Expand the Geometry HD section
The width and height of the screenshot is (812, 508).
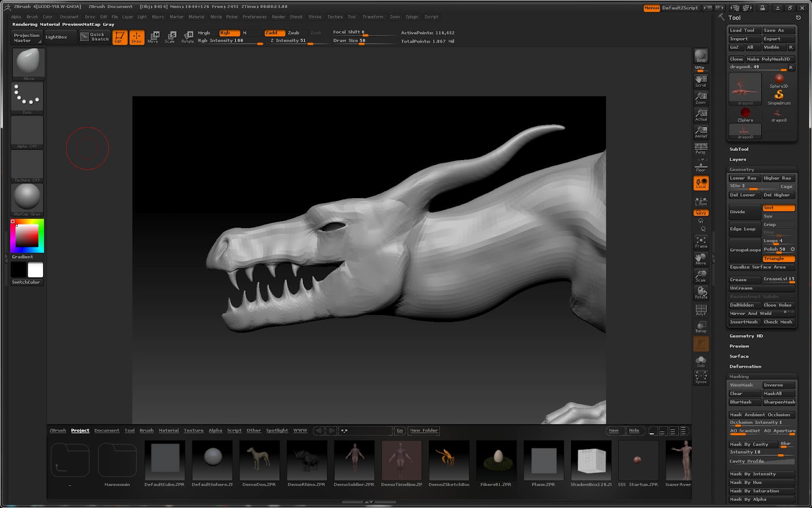[x=746, y=336]
